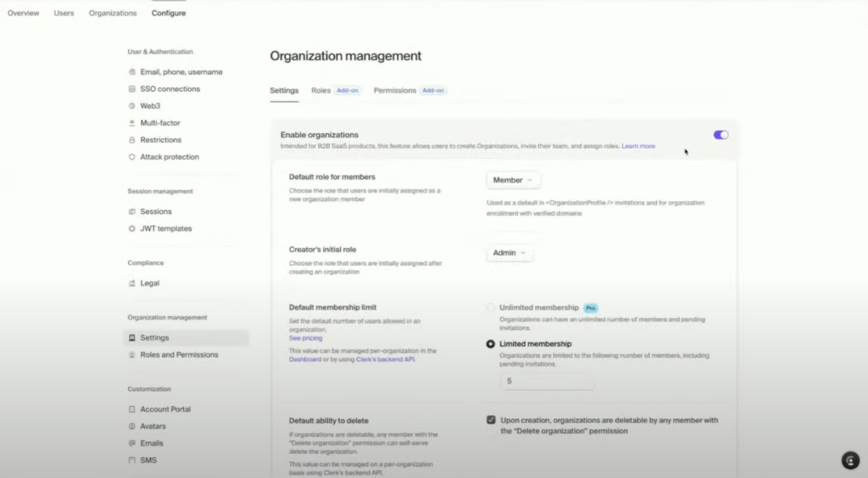Viewport: 868px width, 478px height.
Task: Open the Creator's initial role dropdown
Action: pyautogui.click(x=509, y=253)
